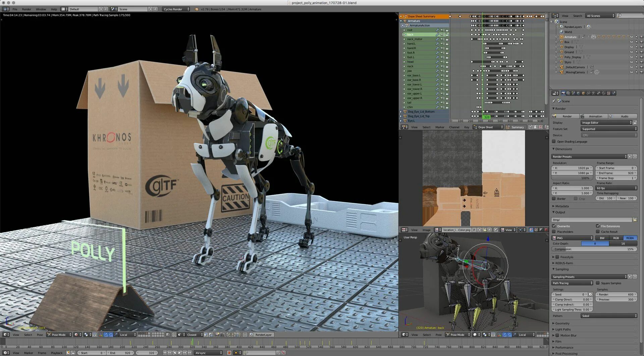The width and height of the screenshot is (644, 356).
Task: Select the RGB color mode button
Action: pos(616,238)
